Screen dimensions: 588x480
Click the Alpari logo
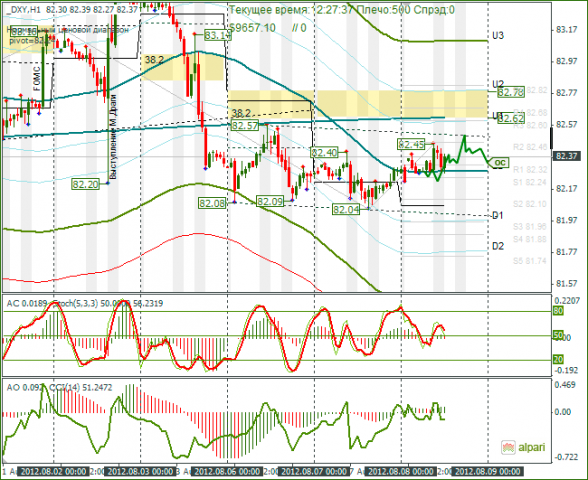point(523,447)
